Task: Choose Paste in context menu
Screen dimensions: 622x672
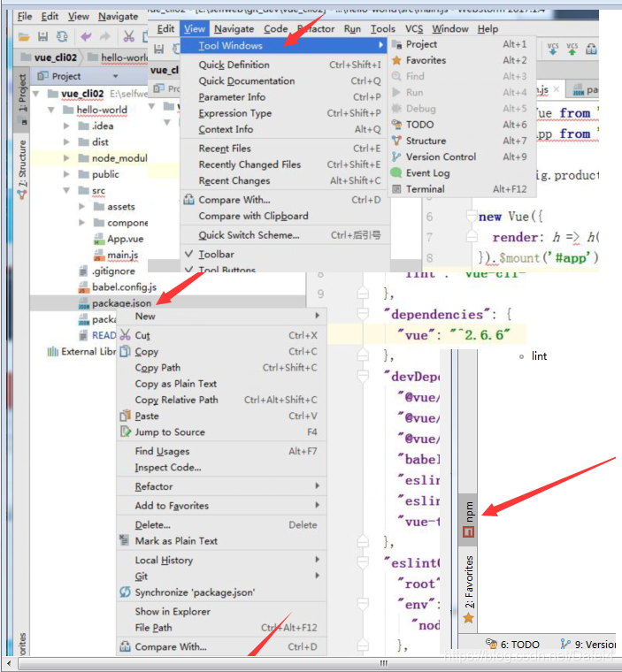Action: pos(221,416)
